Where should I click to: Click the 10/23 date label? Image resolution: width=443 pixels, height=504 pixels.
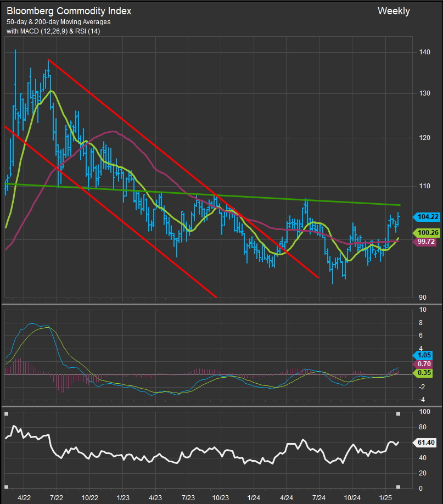point(221,498)
